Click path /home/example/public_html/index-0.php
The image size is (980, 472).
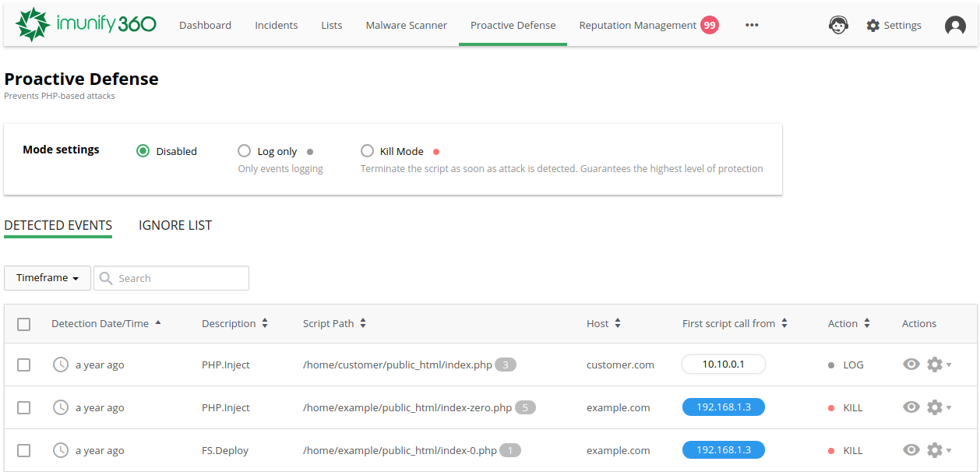(x=400, y=450)
